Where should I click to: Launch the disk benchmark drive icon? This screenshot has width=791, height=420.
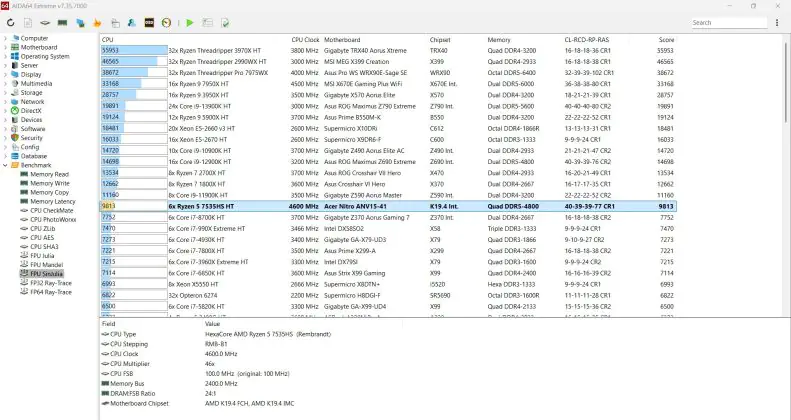[45, 23]
